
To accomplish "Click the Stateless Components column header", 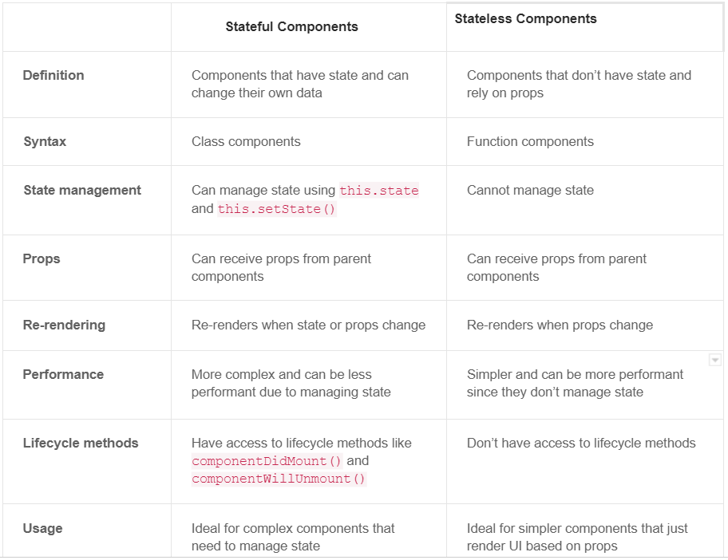I will (525, 18).
